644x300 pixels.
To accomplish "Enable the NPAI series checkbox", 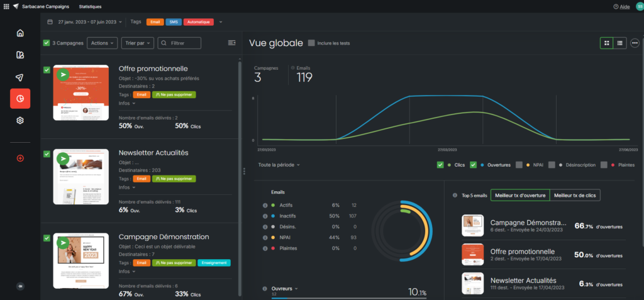I will pos(519,165).
